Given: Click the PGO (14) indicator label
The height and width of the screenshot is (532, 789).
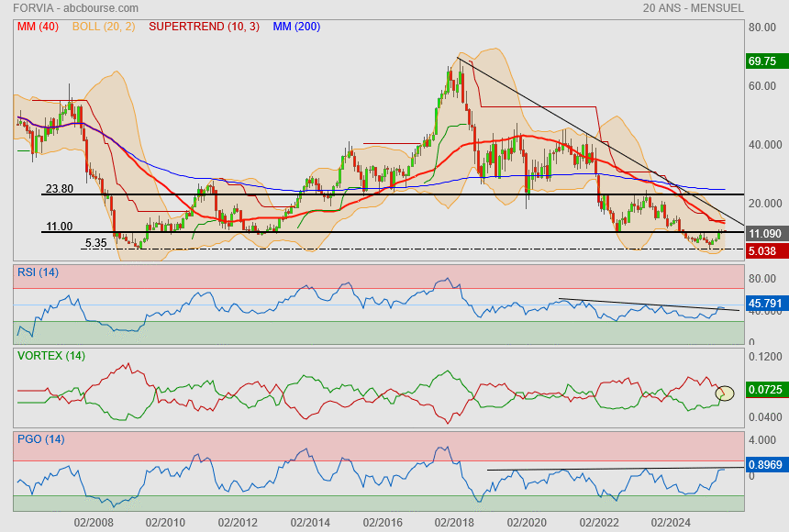Looking at the screenshot, I should 41,439.
